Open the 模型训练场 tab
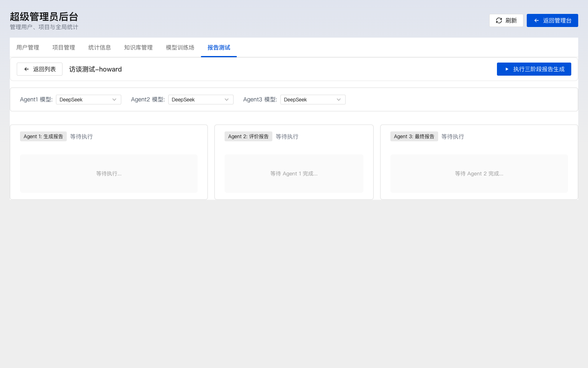Viewport: 588px width, 368px height. coord(180,47)
